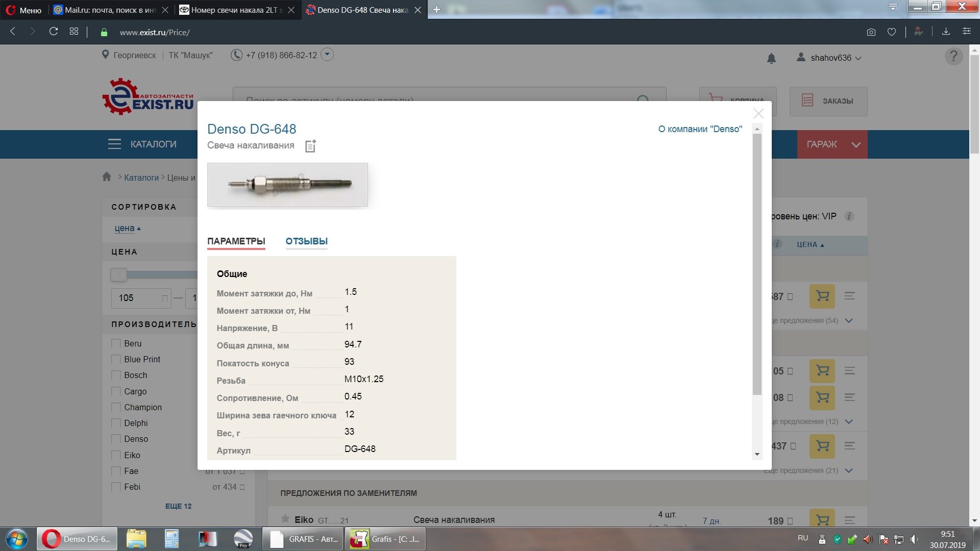Click the price range slider handle

118,275
